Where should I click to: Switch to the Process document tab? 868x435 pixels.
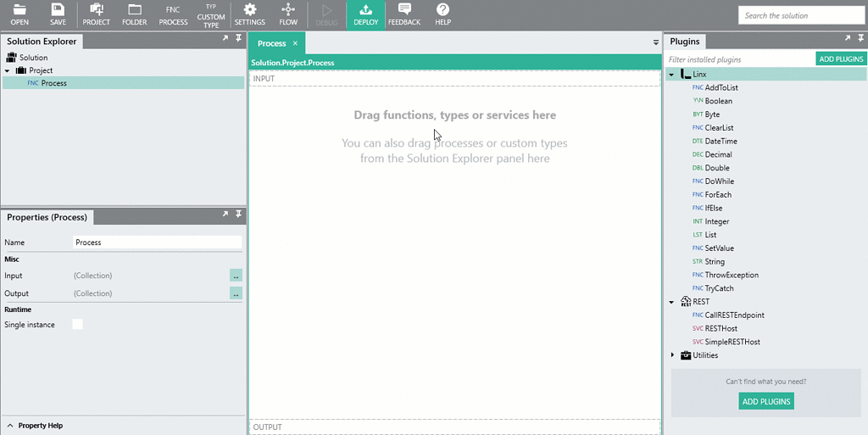point(271,43)
